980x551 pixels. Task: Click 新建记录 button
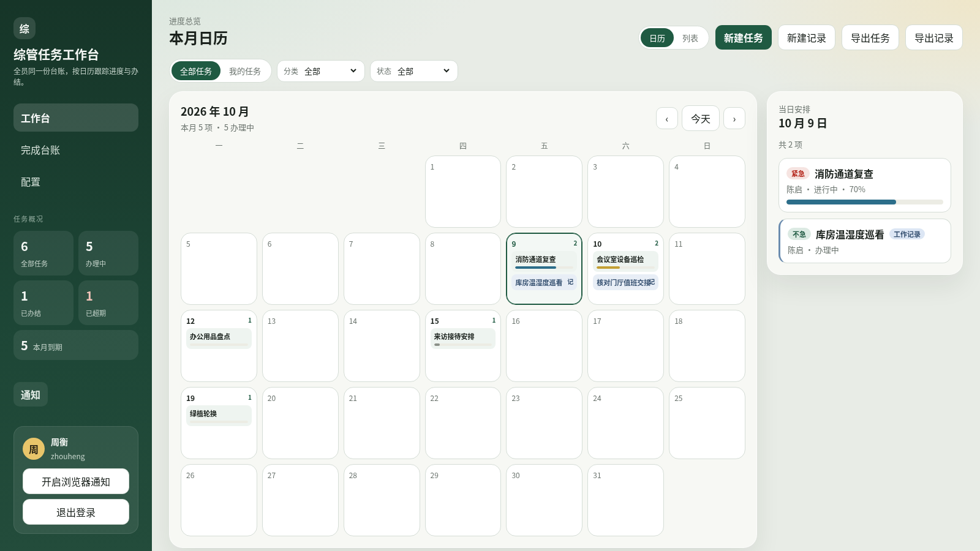(807, 37)
